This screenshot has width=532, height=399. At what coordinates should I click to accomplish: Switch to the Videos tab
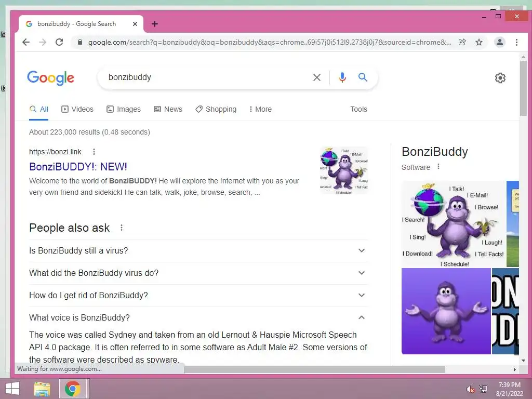(x=77, y=109)
